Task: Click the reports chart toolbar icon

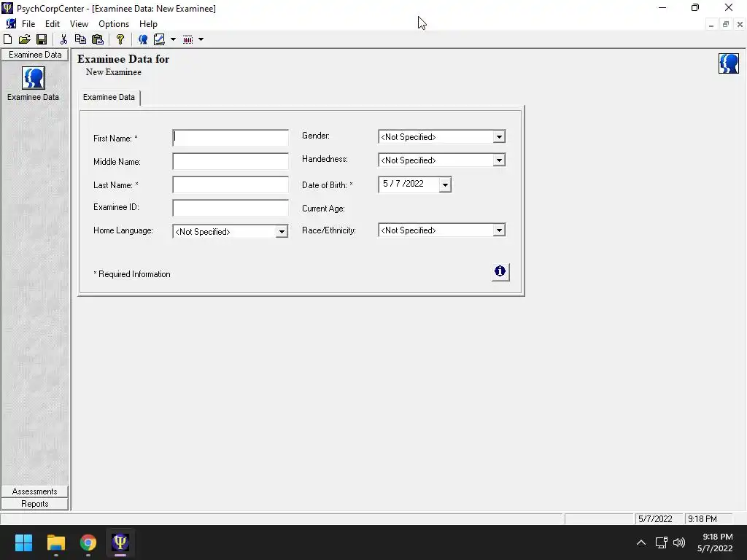Action: click(187, 39)
